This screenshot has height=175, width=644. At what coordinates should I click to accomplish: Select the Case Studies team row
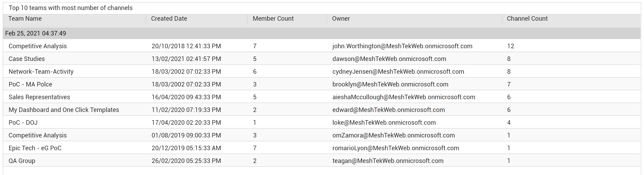tap(322, 59)
